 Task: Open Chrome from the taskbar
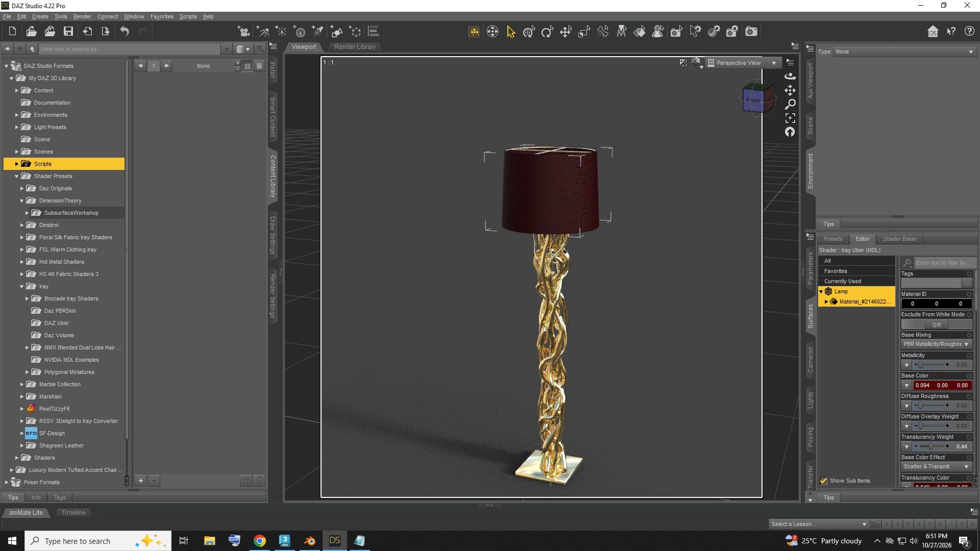(260, 541)
